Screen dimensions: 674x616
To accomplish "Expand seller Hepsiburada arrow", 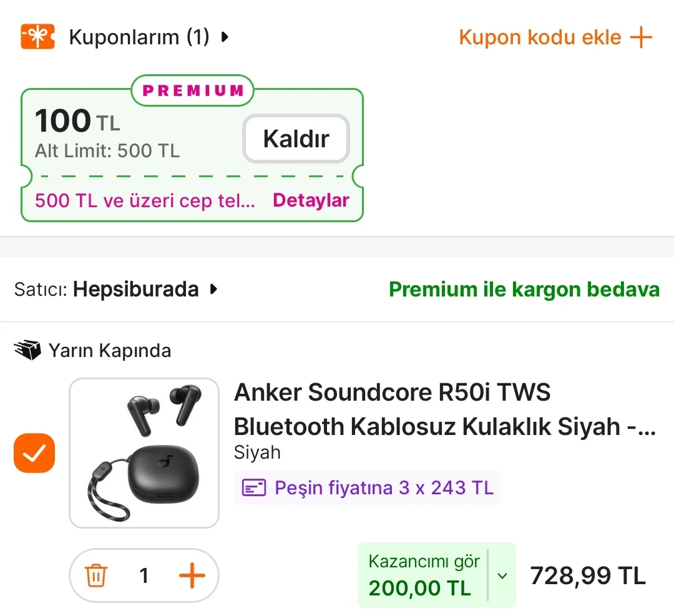I will [x=213, y=290].
